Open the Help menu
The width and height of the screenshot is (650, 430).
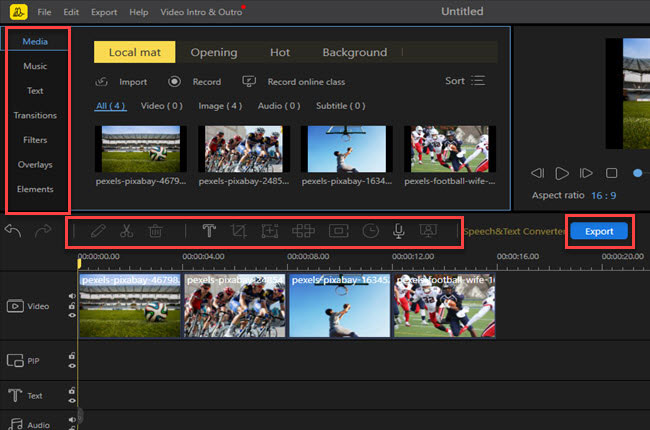click(x=138, y=12)
